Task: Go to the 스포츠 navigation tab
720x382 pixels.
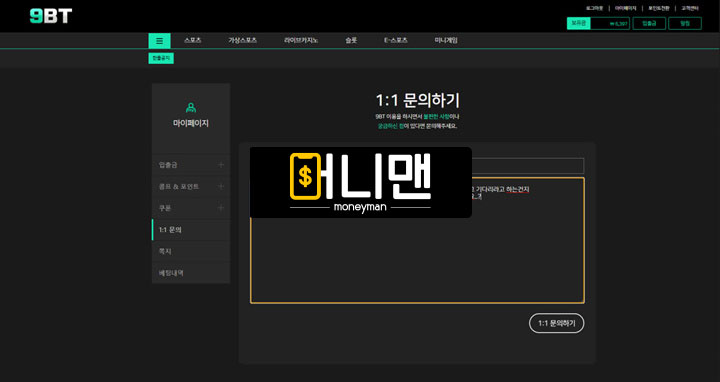Action: [193, 40]
